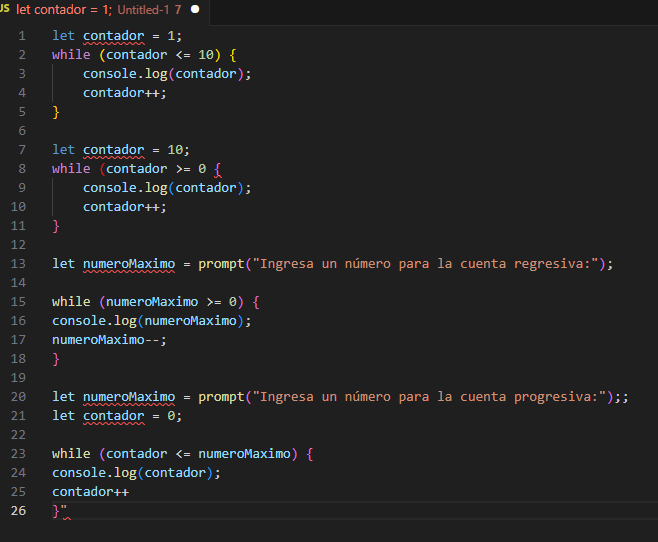The width and height of the screenshot is (658, 542).
Task: Click underlined 'numeroMaximo' on line 20
Action: (129, 397)
